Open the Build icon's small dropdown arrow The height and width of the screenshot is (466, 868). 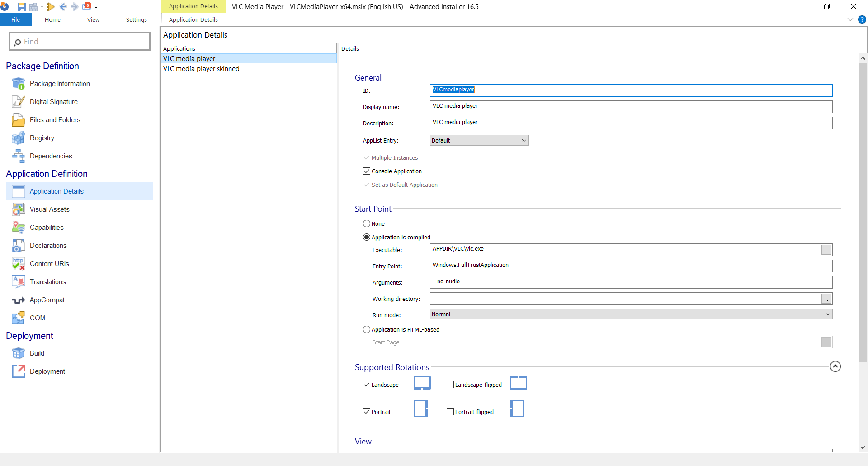(42, 7)
